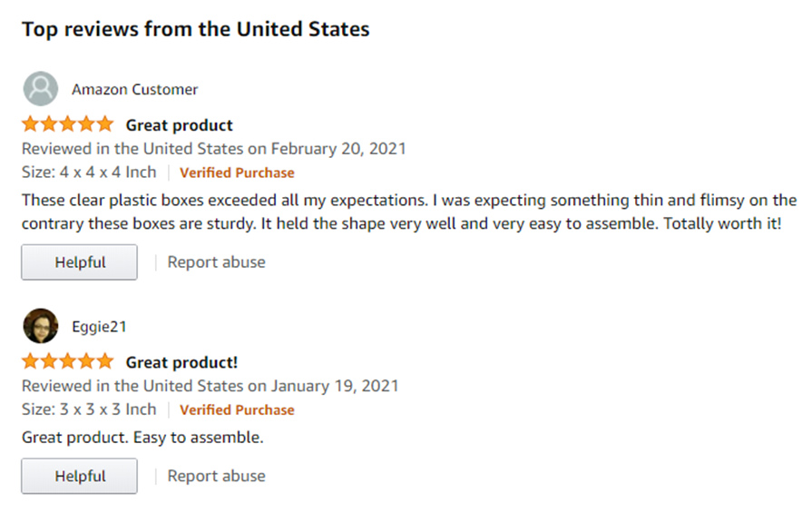Open the Amazon Customer profile name

(x=134, y=89)
